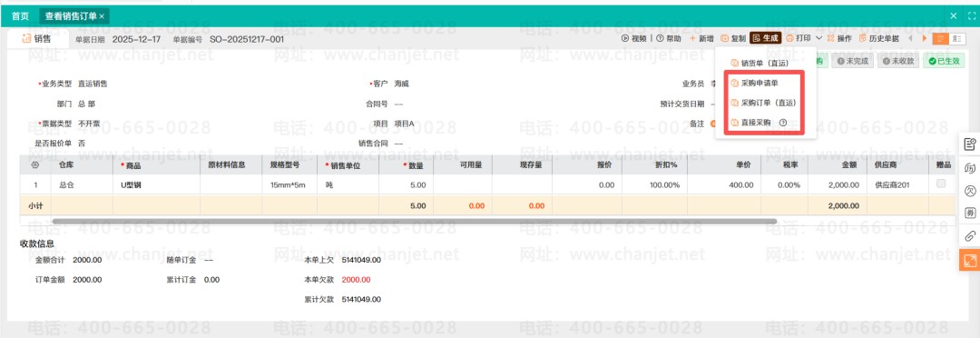The width and height of the screenshot is (980, 338).
Task: Open the 券 voucher sidebar icon
Action: click(x=969, y=213)
